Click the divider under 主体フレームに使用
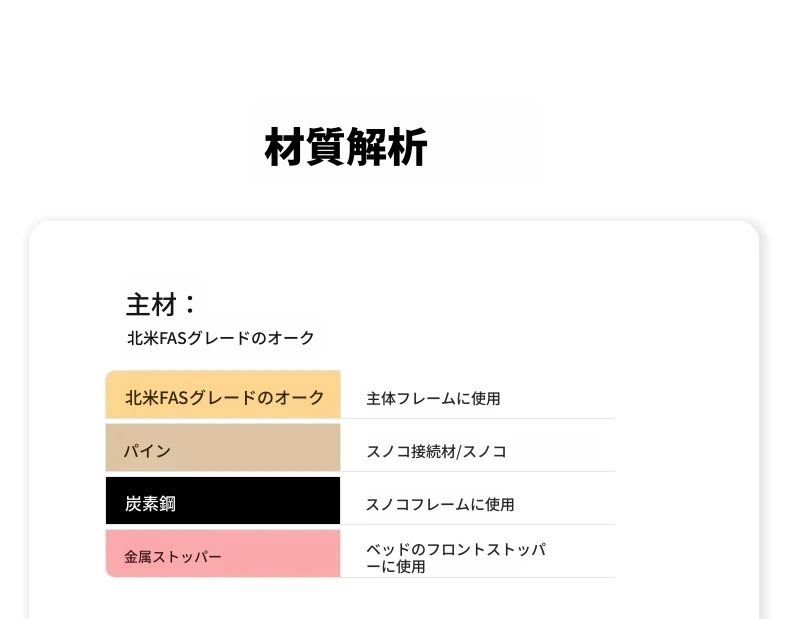 (x=478, y=419)
